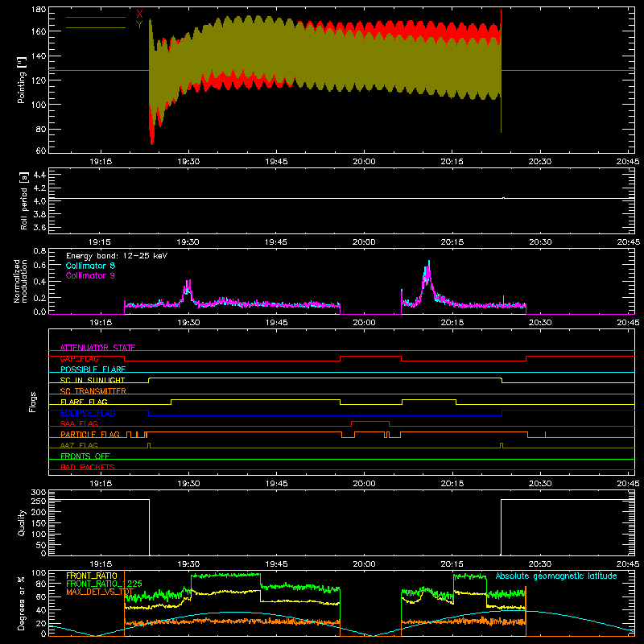
Task: Click the olive Y legend line sample
Action: 96,28
